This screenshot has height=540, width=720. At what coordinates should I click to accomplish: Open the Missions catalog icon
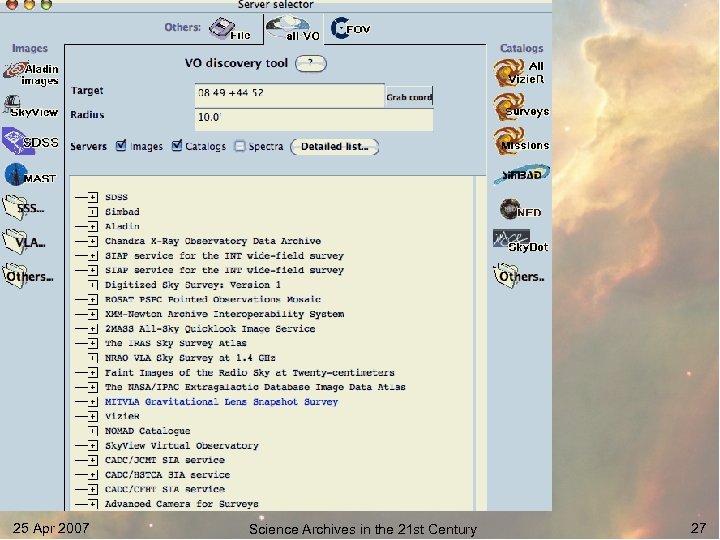521,141
